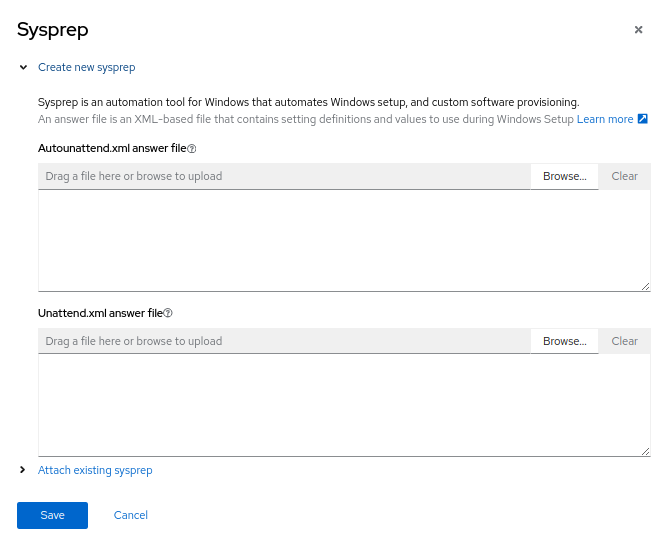
Task: Click the Autounattend.xml filename drop field
Action: point(284,176)
